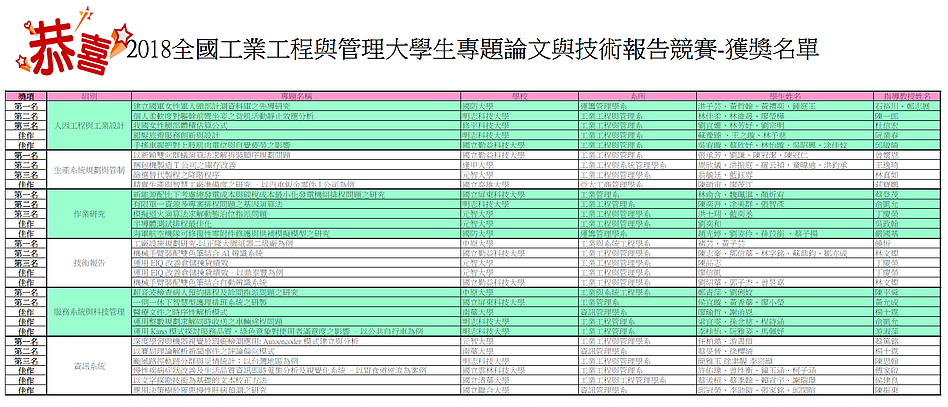Click the 以文字探勘技術為基礎的文本校正方法 title
Screen dimensions: 948x407
tap(296, 380)
